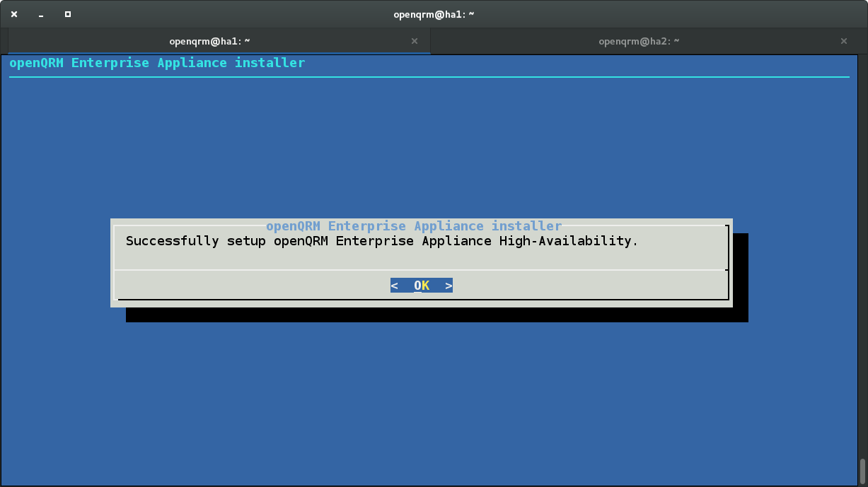The image size is (868, 487).
Task: Close the openqrm@ha2 tab
Action: pos(844,41)
